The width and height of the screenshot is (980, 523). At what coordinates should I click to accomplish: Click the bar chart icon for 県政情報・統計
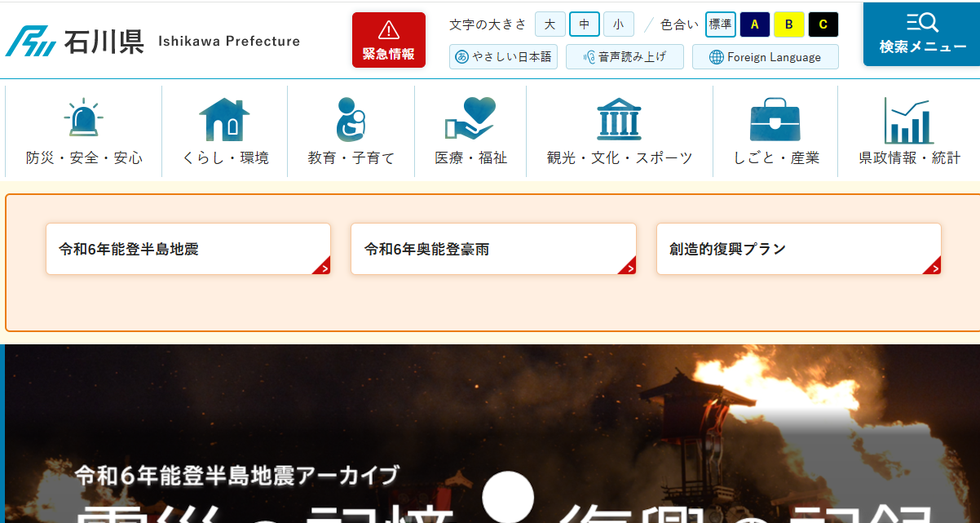coord(909,121)
